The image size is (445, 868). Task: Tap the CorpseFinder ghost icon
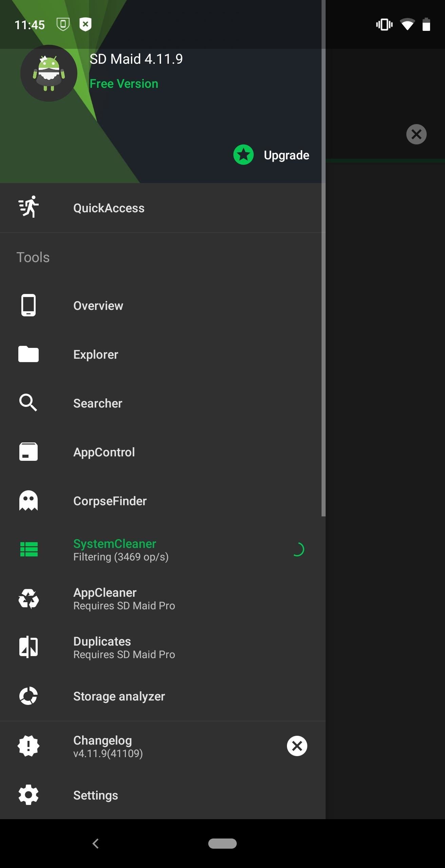pos(28,500)
